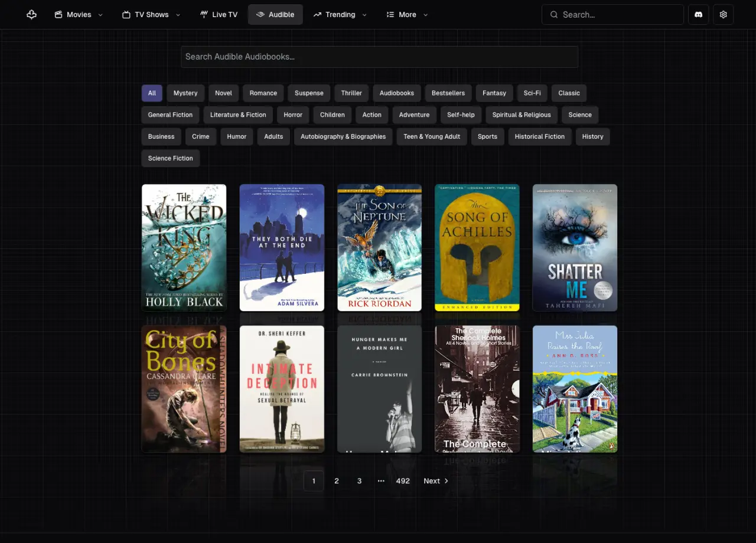Choose the Classic filter
Viewport: 756px width, 543px height.
click(x=569, y=93)
